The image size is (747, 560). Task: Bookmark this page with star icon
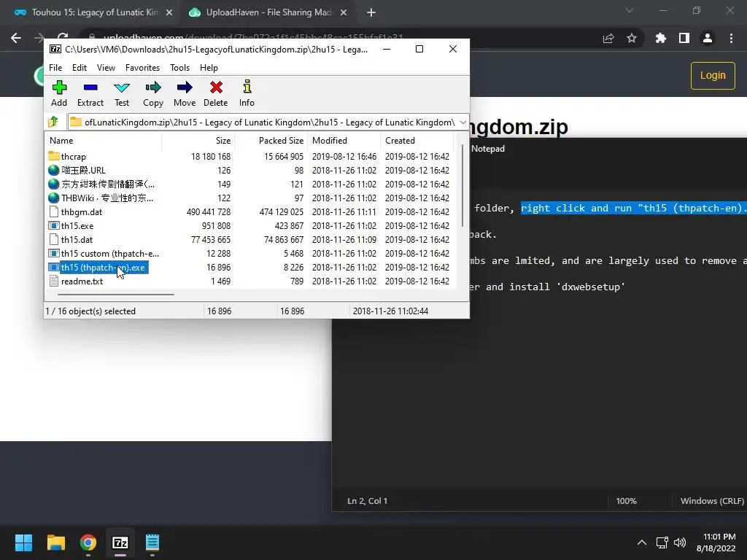pos(632,38)
